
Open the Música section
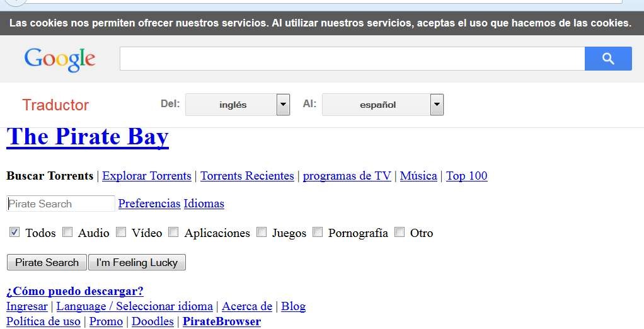[418, 176]
